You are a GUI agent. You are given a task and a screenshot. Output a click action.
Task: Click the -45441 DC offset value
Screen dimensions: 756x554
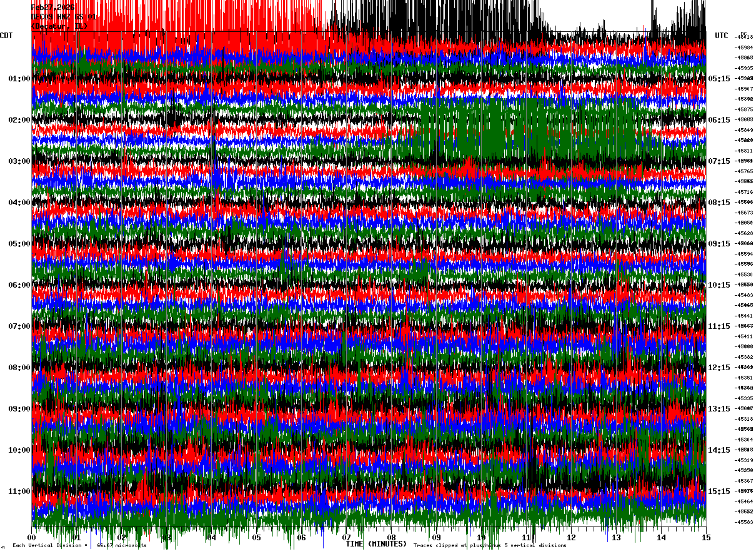coord(745,316)
